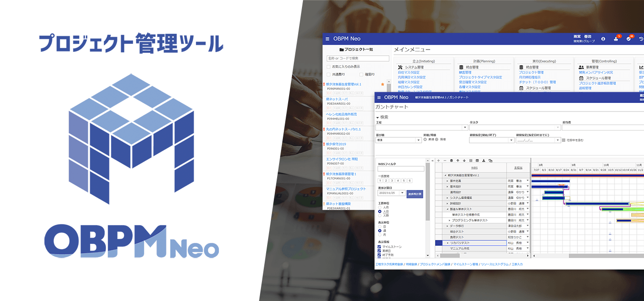Open the approval stamp notifications with badge 5
This screenshot has height=301, width=644.
616,40
